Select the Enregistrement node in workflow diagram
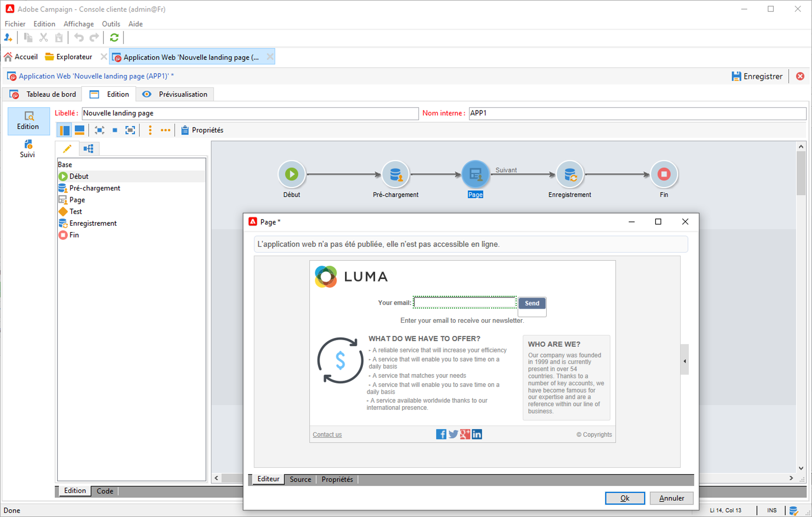812x517 pixels. click(569, 174)
